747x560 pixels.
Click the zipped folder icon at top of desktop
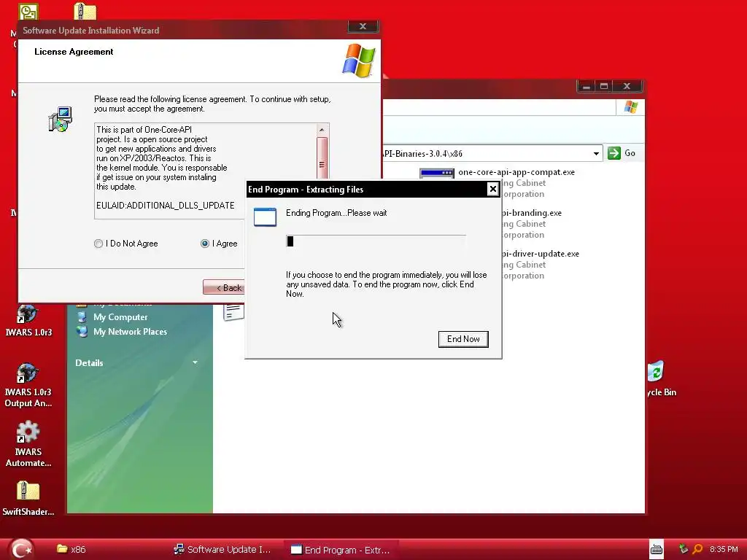tap(85, 11)
